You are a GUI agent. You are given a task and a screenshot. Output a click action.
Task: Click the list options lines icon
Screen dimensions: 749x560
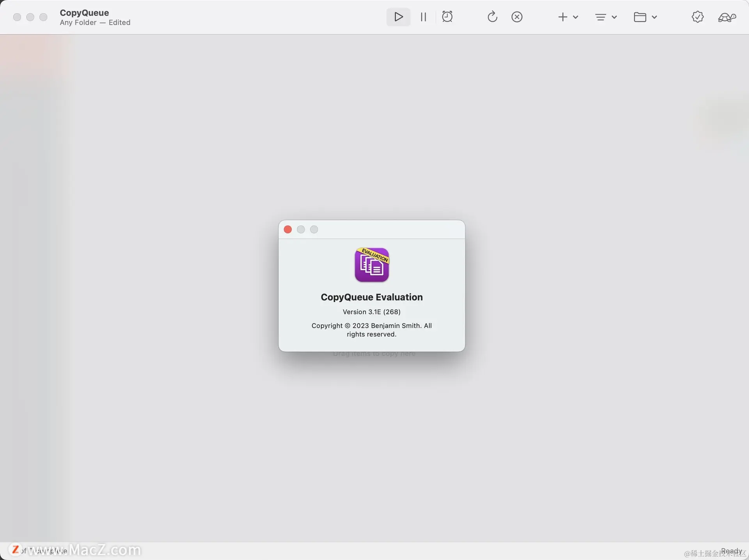pyautogui.click(x=601, y=17)
